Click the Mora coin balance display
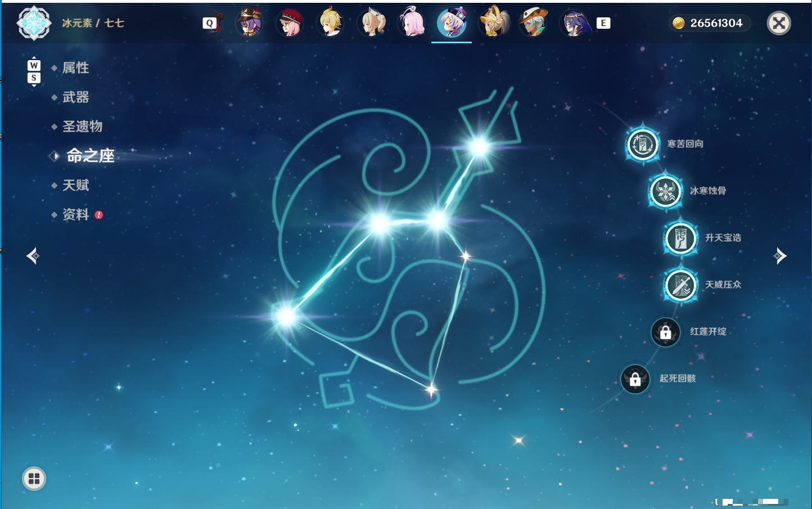This screenshot has height=509, width=812. point(710,23)
